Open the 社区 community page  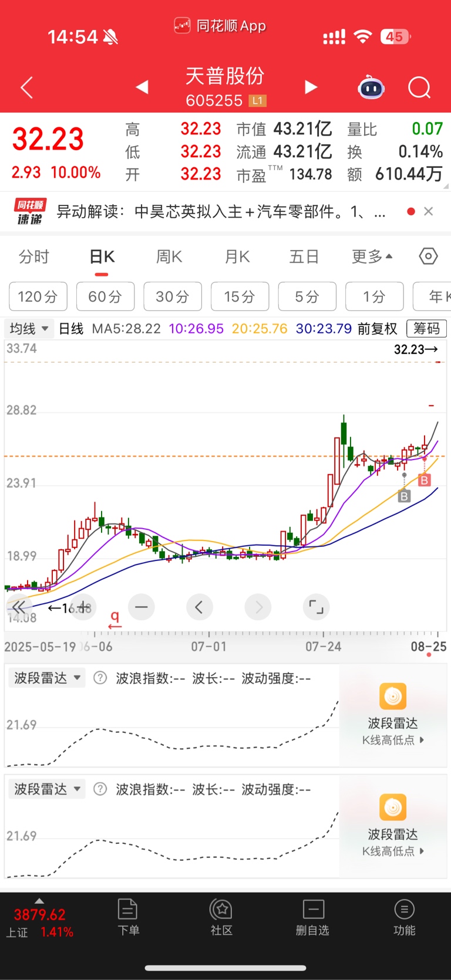tap(221, 917)
